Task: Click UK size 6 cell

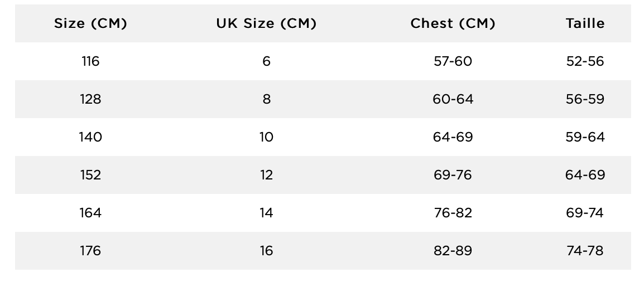Action: 266,61
